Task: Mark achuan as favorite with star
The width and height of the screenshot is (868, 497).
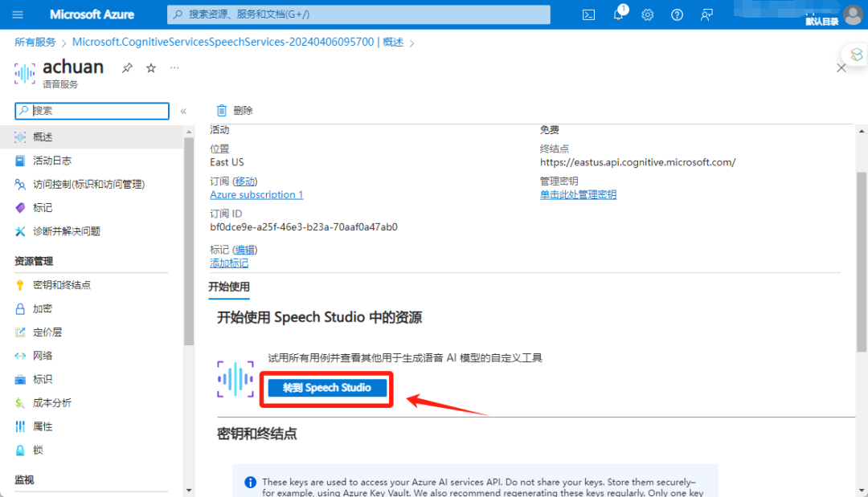Action: pos(151,68)
